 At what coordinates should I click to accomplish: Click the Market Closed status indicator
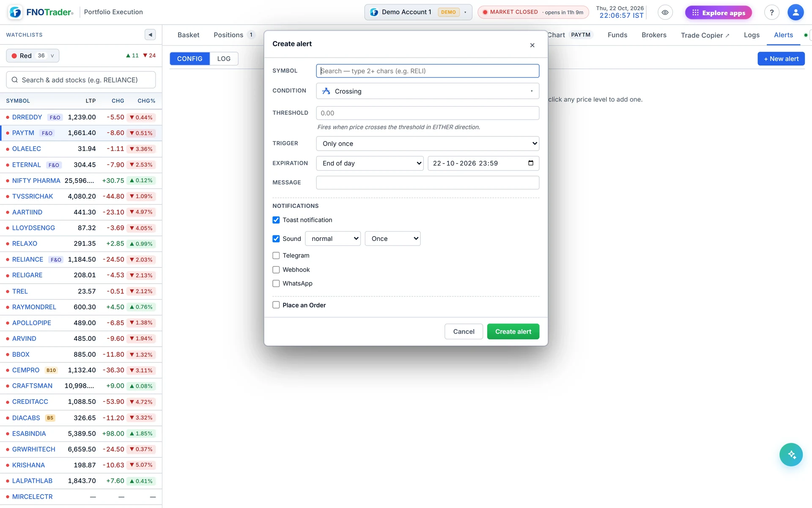point(533,12)
